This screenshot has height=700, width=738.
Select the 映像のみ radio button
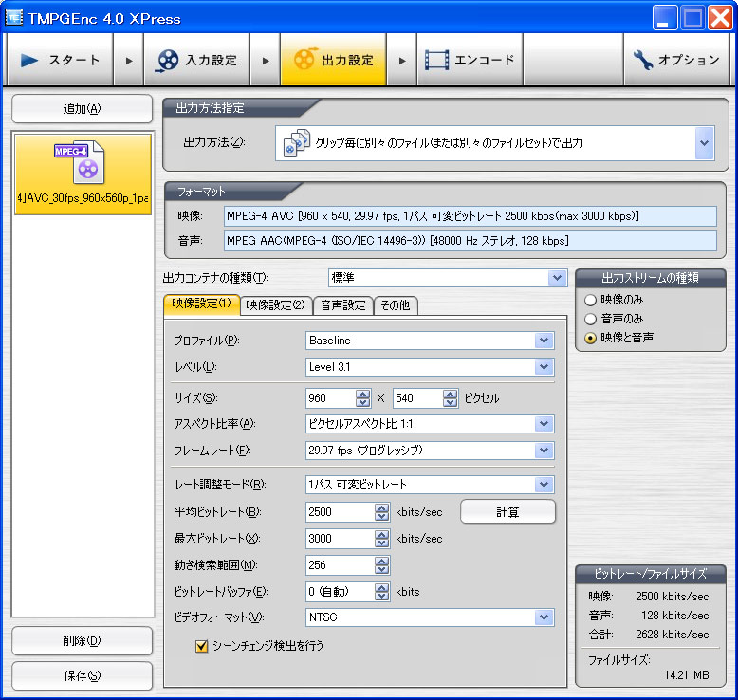(590, 300)
